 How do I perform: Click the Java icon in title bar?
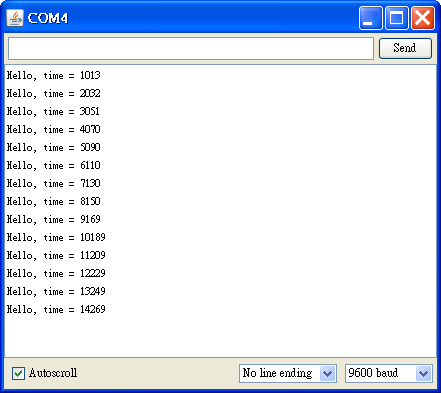(x=15, y=18)
